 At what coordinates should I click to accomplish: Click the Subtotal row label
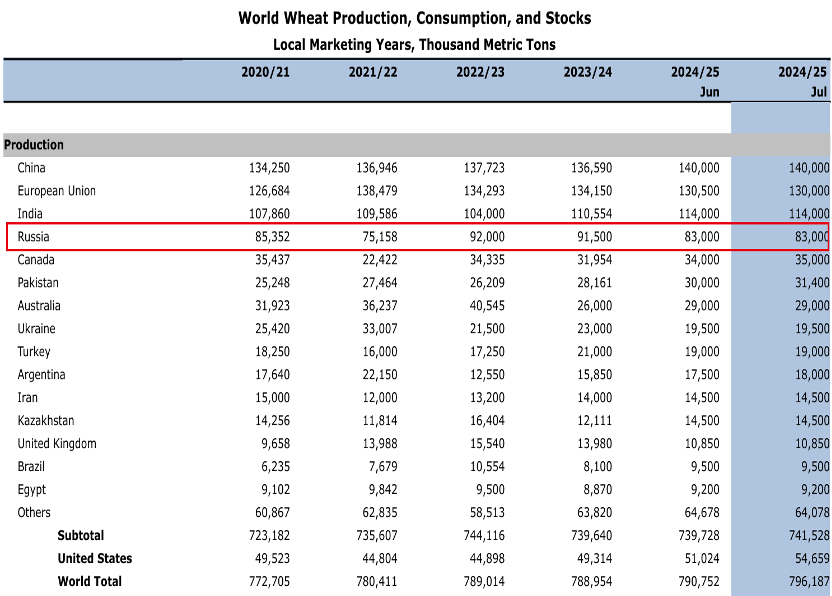pos(81,535)
